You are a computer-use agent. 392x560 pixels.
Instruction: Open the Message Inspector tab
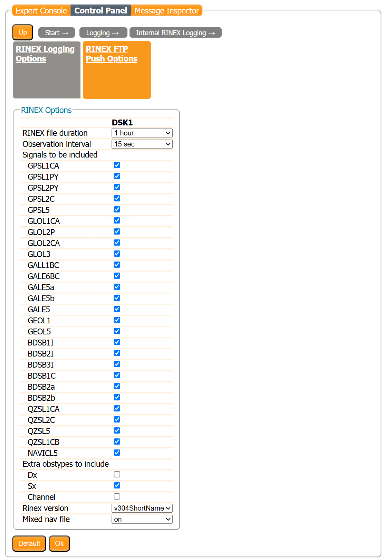click(166, 11)
